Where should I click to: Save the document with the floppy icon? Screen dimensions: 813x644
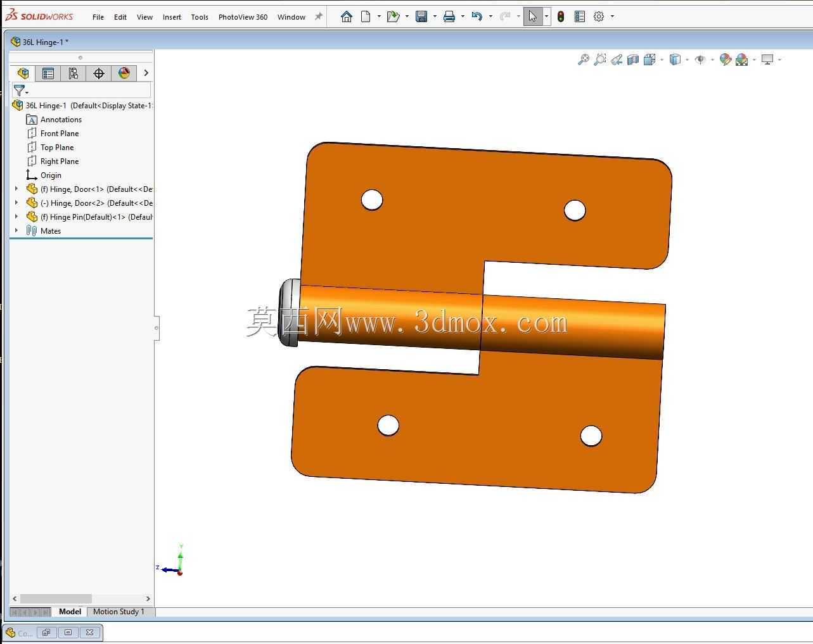coord(421,16)
